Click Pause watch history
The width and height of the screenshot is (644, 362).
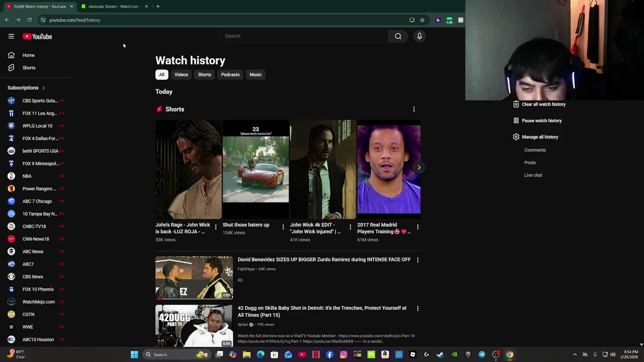pos(541,121)
